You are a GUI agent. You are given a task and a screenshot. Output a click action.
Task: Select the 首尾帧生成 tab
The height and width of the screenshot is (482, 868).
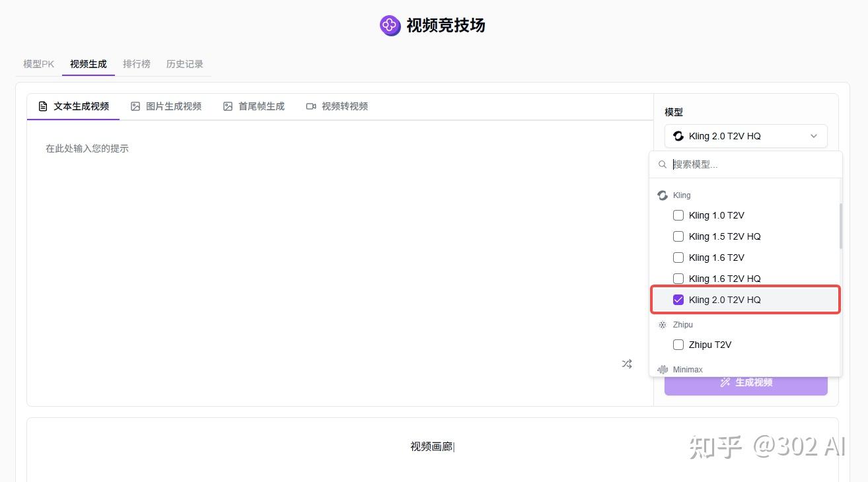point(254,106)
